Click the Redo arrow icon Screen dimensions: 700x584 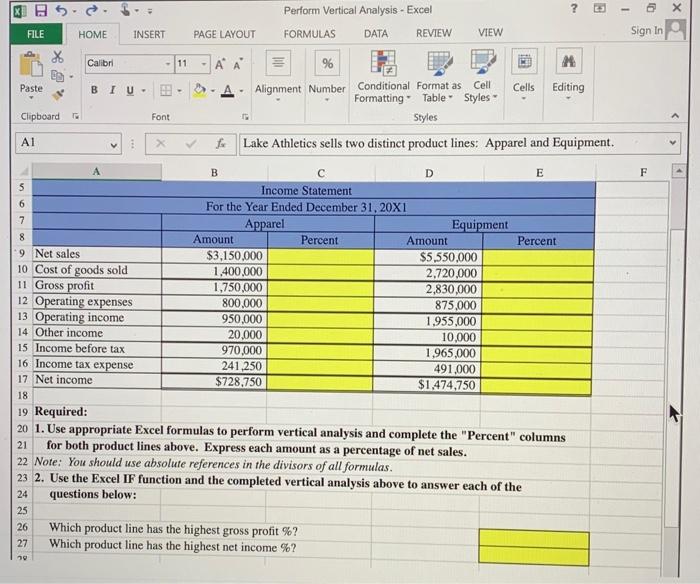tap(92, 10)
